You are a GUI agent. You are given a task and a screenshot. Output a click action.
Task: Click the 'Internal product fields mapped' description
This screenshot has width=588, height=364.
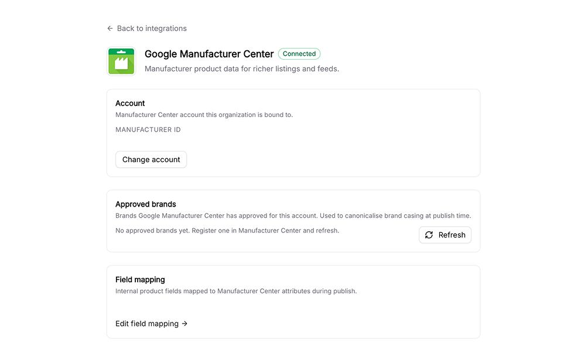coord(236,291)
